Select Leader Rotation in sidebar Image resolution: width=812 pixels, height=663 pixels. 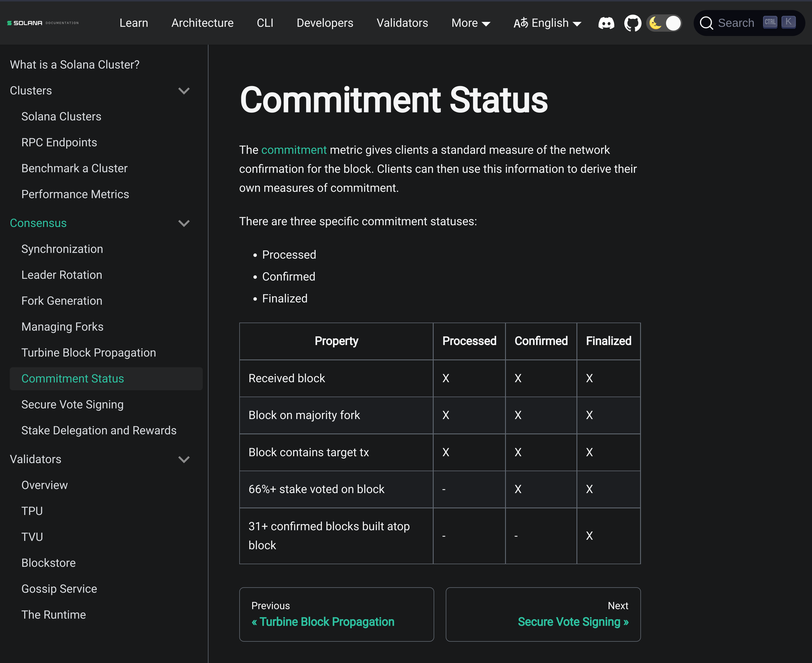click(x=62, y=275)
